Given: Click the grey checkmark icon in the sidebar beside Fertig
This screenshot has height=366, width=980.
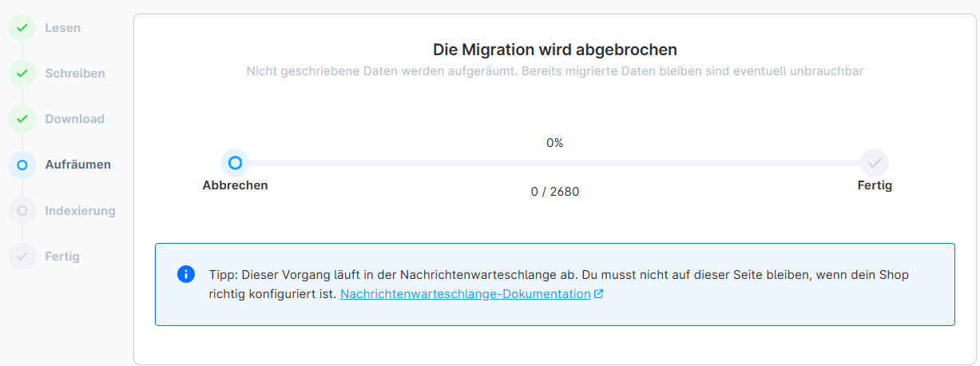Looking at the screenshot, I should [22, 257].
